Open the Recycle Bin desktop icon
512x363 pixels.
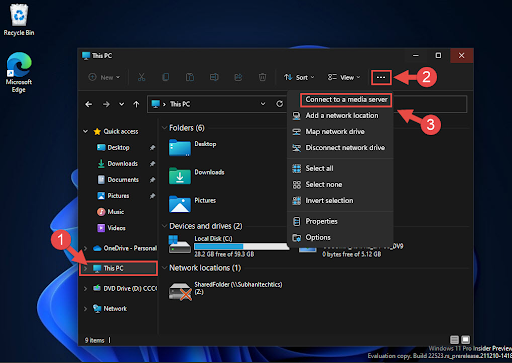coord(19,20)
